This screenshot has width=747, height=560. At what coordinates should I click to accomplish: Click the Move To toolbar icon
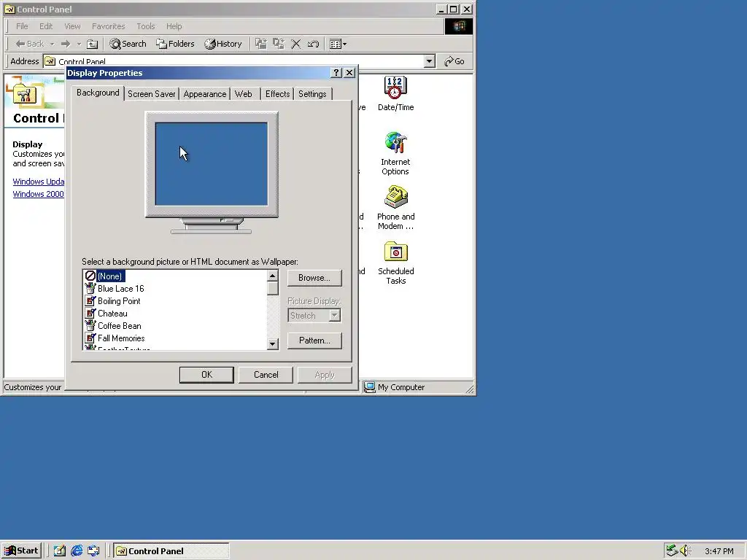tap(260, 44)
